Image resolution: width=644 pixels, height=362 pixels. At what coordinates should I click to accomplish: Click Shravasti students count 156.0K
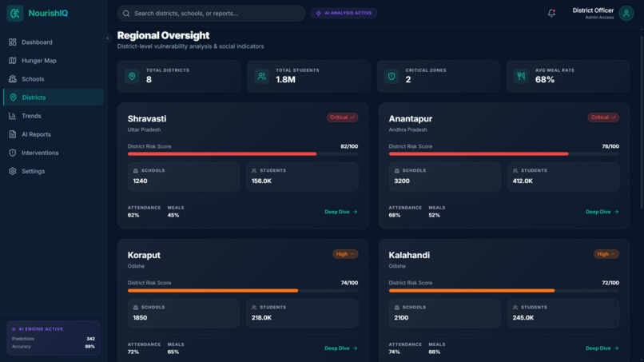point(261,181)
